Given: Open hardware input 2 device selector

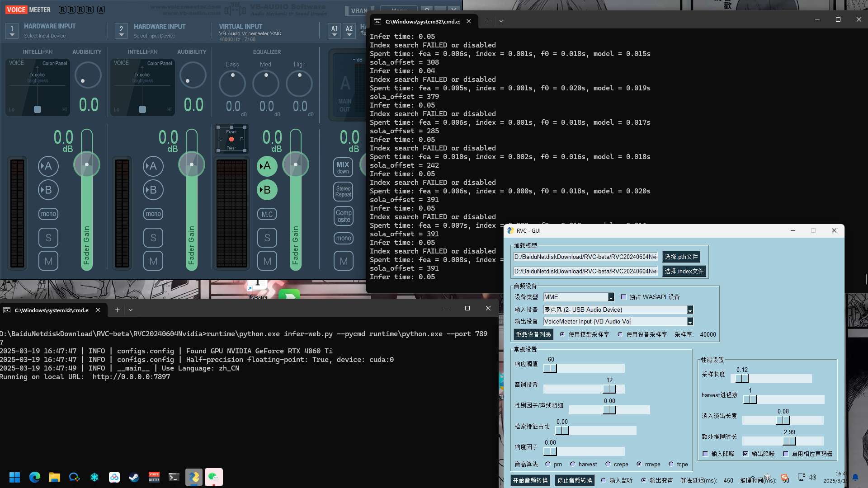Looking at the screenshot, I should (x=121, y=31).
